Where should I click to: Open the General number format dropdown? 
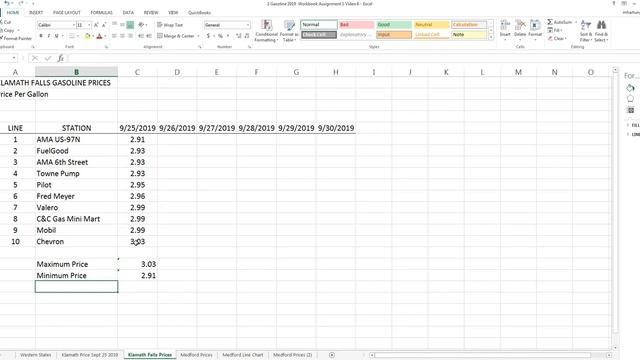tap(227, 25)
